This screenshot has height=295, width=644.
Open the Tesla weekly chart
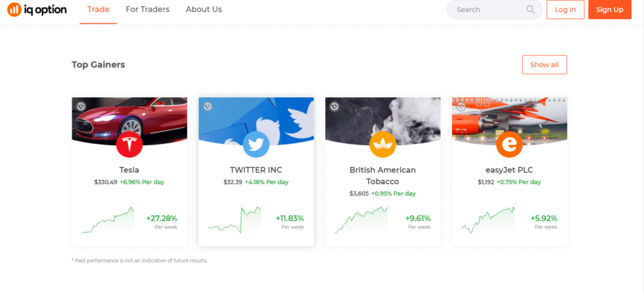click(x=108, y=220)
